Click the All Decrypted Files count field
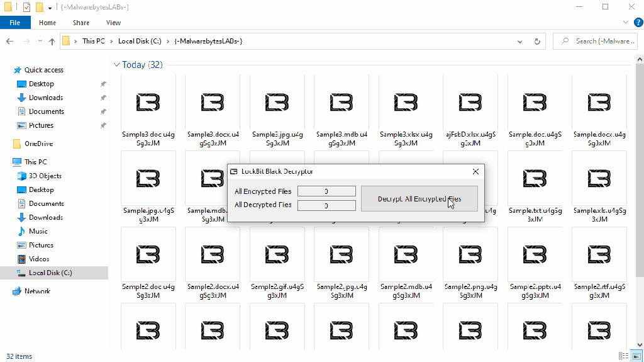The image size is (644, 362). point(326,205)
